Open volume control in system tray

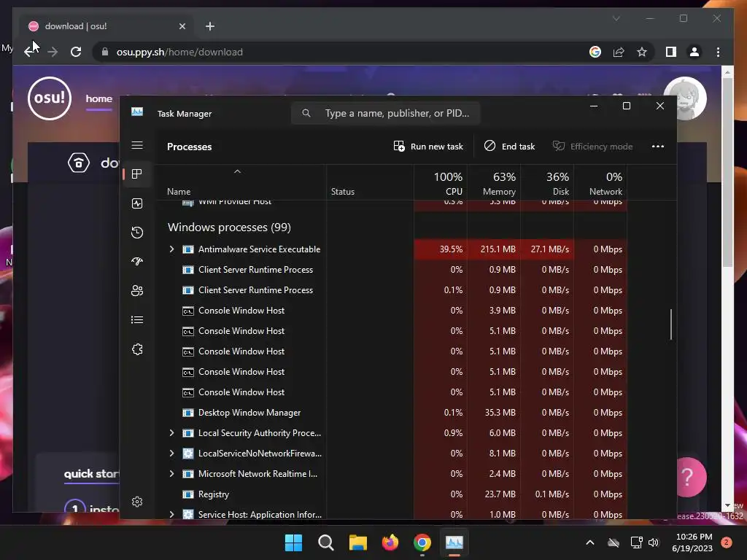pos(654,542)
